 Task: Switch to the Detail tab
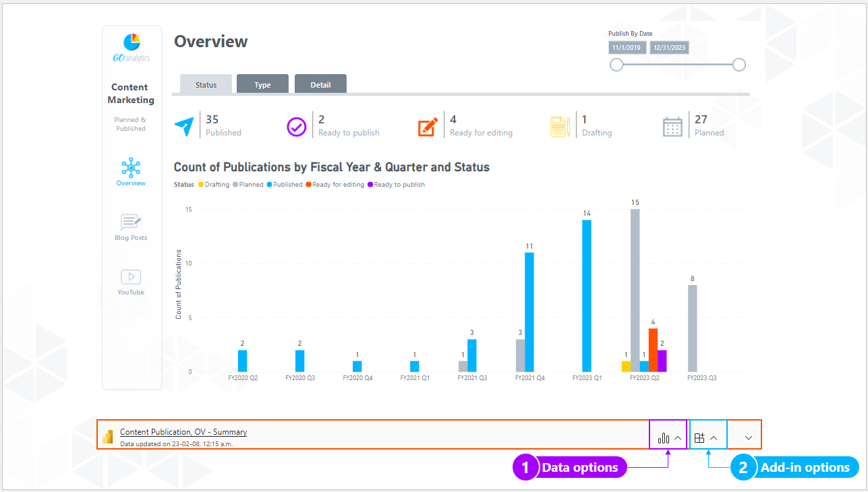320,84
